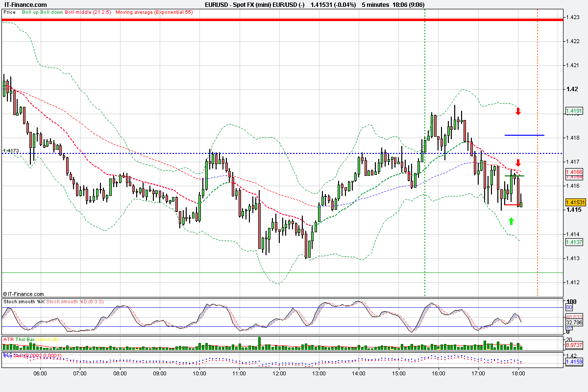Select Moving average (Exponential 55) legend
Screen dimensions: 588x392
[154, 12]
